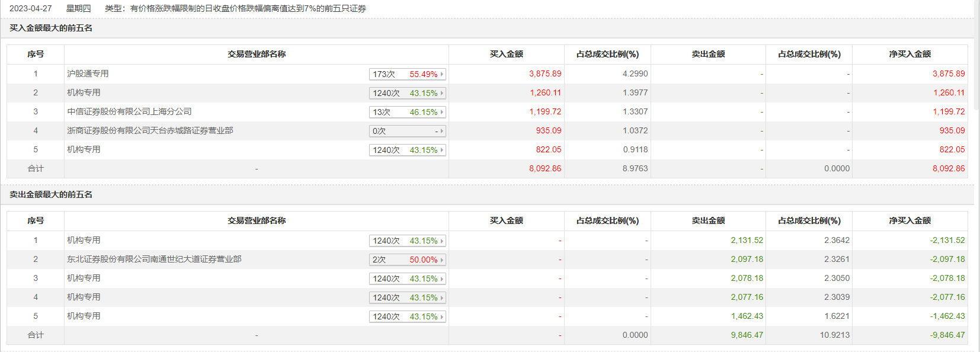Expand the 173次 55.49% box for 沪股通专用
This screenshot has height=352, width=980.
(442, 74)
